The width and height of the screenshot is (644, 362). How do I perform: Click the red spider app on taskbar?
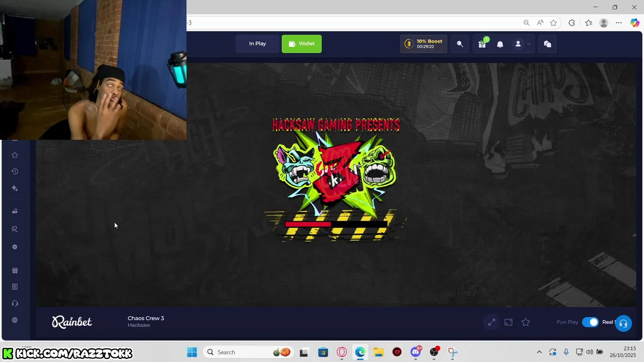(x=397, y=352)
